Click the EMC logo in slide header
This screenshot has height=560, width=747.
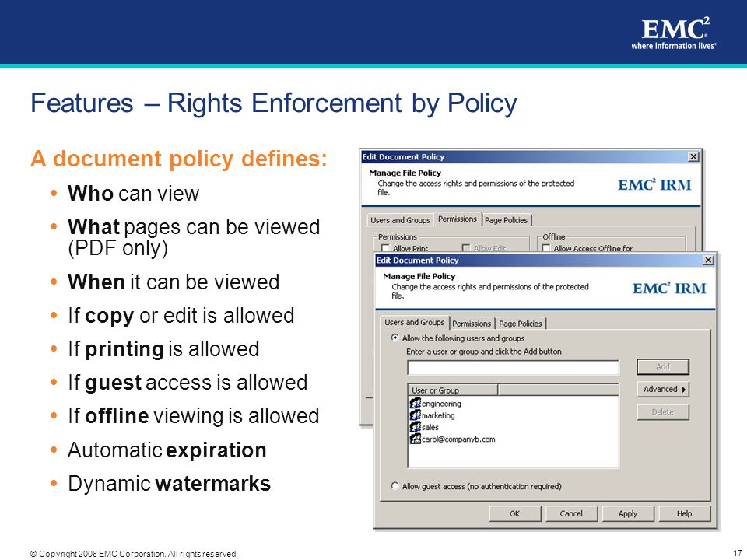(674, 33)
